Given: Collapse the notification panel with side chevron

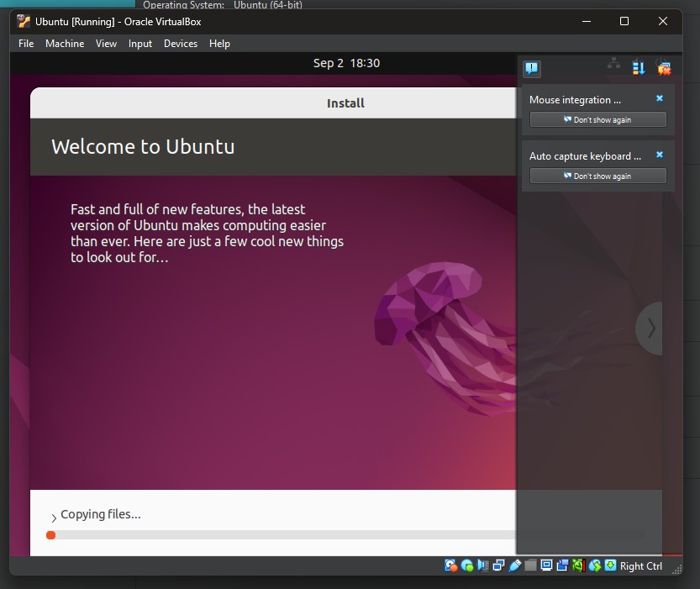Looking at the screenshot, I should pyautogui.click(x=650, y=328).
